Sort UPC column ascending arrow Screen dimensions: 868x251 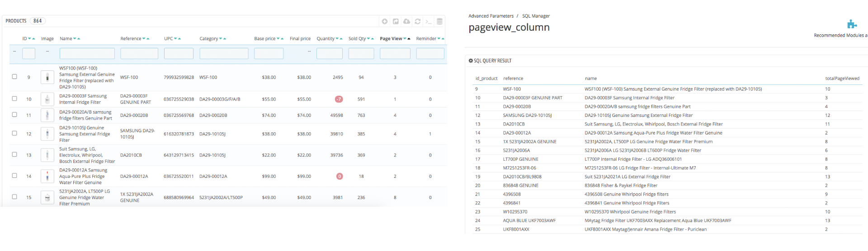[179, 39]
